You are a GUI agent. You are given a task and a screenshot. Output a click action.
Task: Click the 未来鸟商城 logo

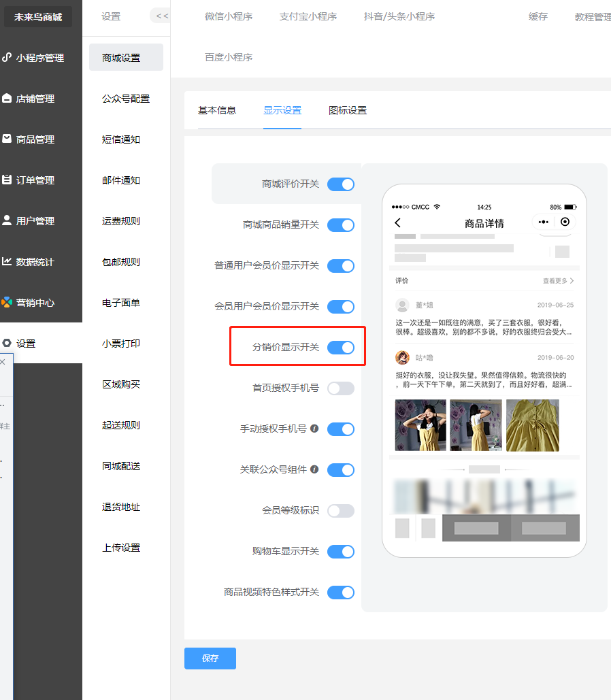tap(38, 17)
